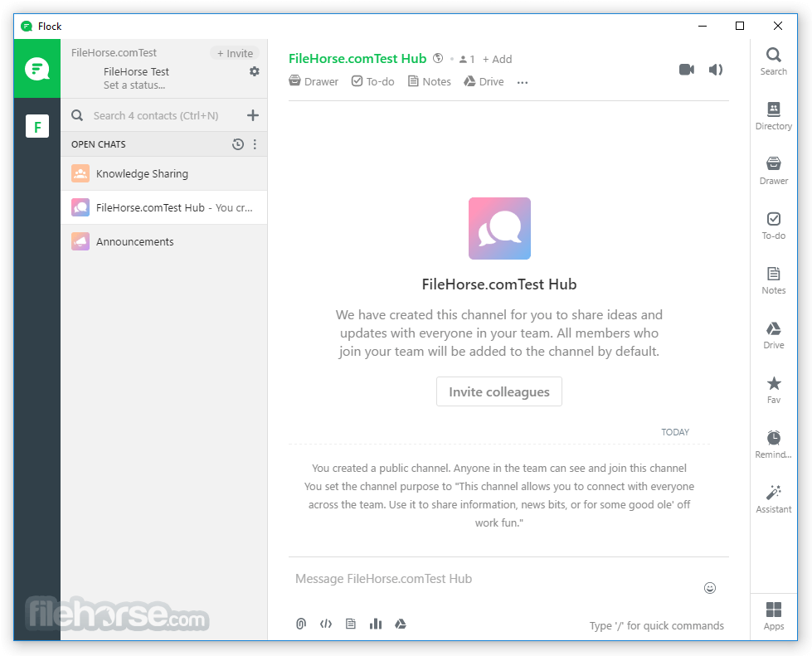Open Search in right sidebar

coord(774,61)
